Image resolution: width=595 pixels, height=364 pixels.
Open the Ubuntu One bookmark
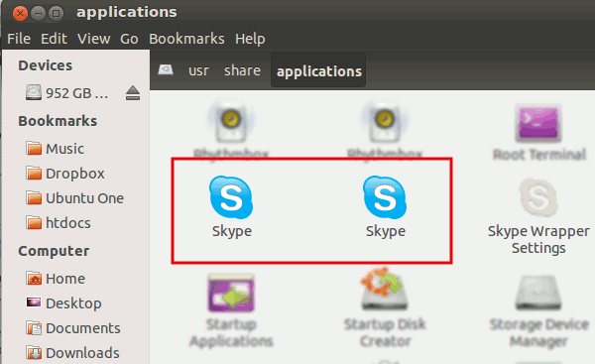(84, 198)
